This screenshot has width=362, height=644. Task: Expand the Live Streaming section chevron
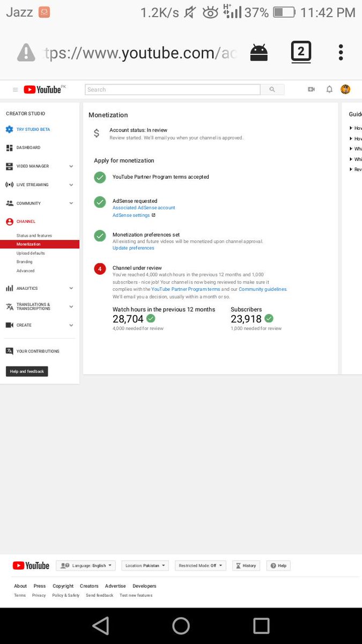click(x=71, y=185)
